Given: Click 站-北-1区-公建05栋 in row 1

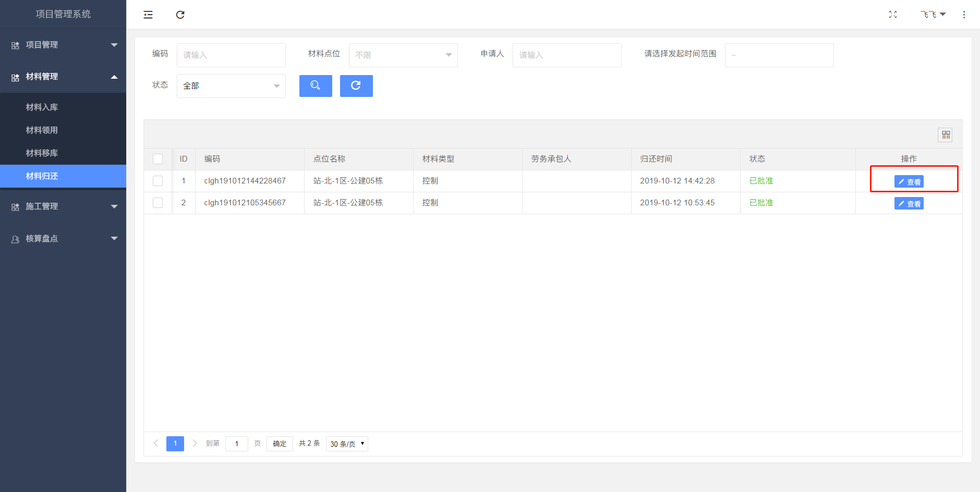Looking at the screenshot, I should coord(348,181).
